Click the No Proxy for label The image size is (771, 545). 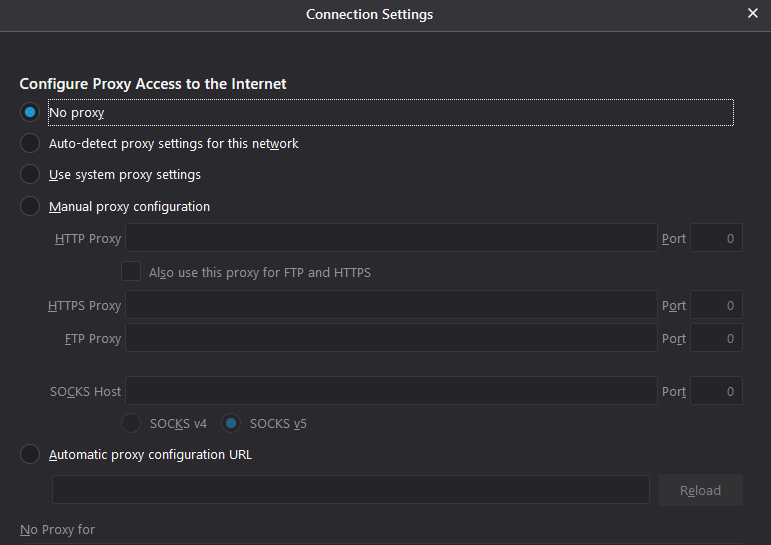click(58, 530)
